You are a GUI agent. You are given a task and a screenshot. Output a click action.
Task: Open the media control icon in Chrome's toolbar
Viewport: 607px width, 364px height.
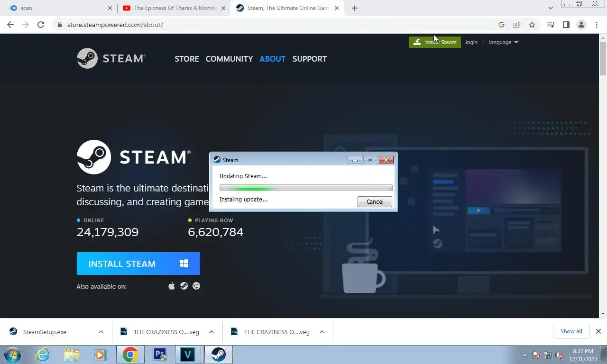tap(551, 25)
